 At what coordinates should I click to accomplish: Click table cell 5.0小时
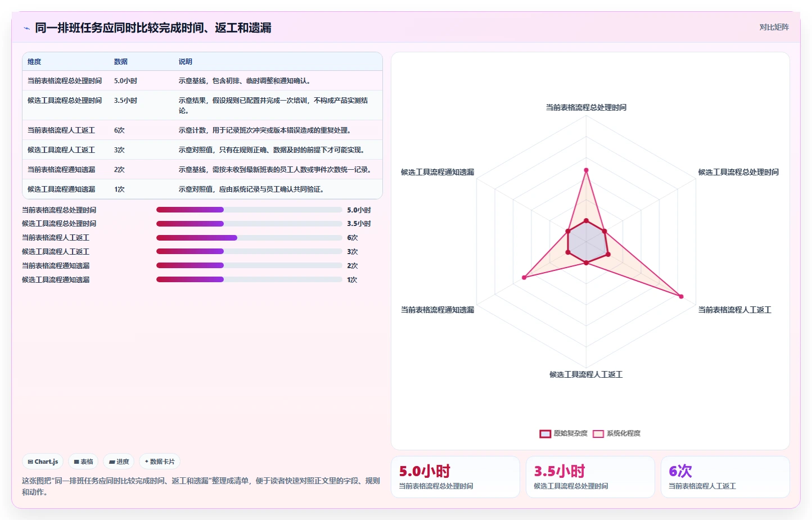tap(125, 81)
